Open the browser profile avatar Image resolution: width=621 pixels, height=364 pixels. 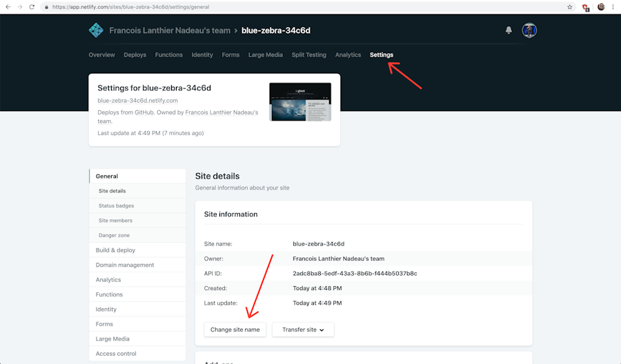[601, 7]
